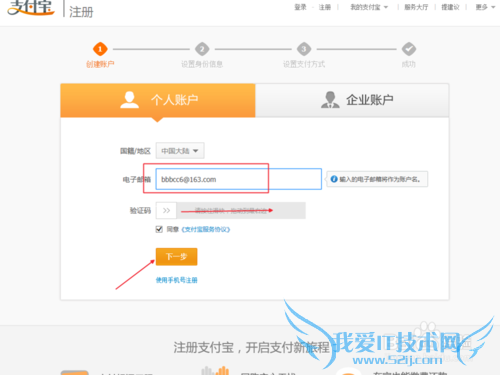
Task: Click the personal account user silhouette icon
Action: coord(129,100)
